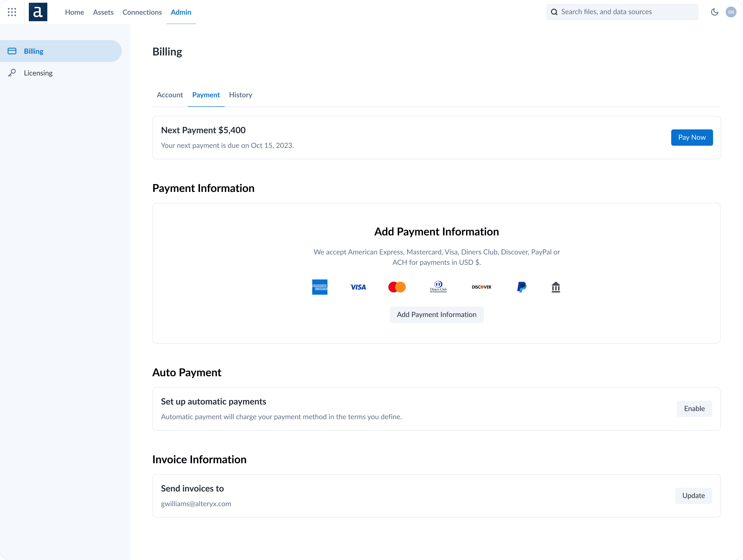Image resolution: width=743 pixels, height=560 pixels.
Task: Switch to the History tab
Action: pyautogui.click(x=240, y=95)
